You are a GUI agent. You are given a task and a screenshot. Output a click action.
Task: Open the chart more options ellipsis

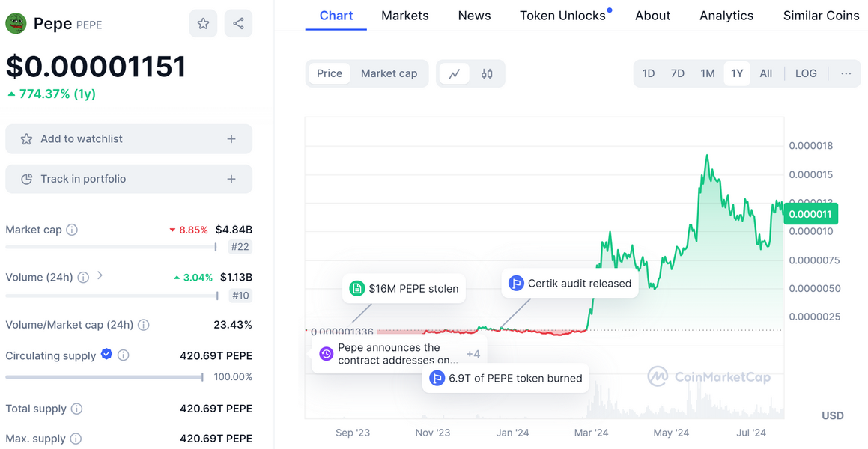(x=846, y=73)
